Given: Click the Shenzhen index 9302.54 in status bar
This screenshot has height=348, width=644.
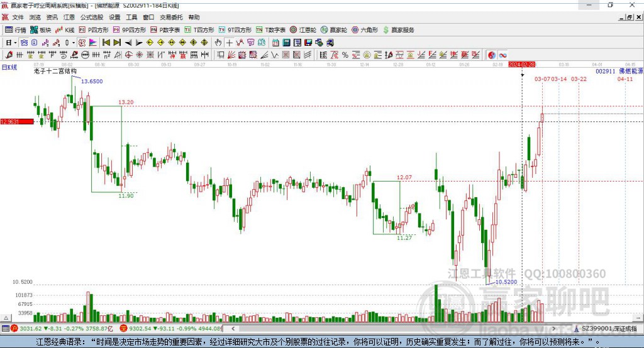Looking at the screenshot, I should tap(141, 329).
